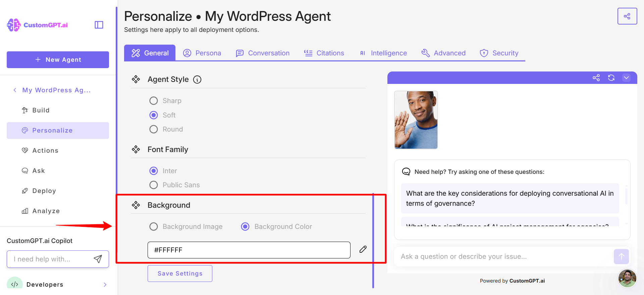This screenshot has height=295, width=644.
Task: Collapse the sidebar panel icon
Action: [99, 25]
